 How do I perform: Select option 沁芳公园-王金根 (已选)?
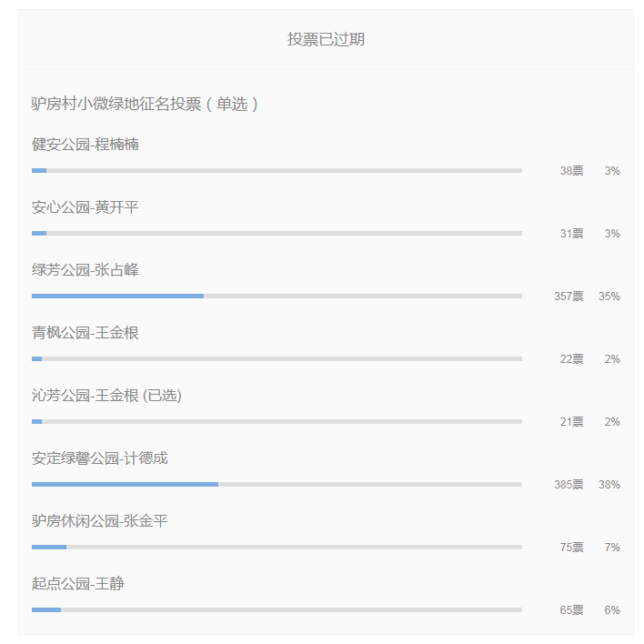click(106, 396)
